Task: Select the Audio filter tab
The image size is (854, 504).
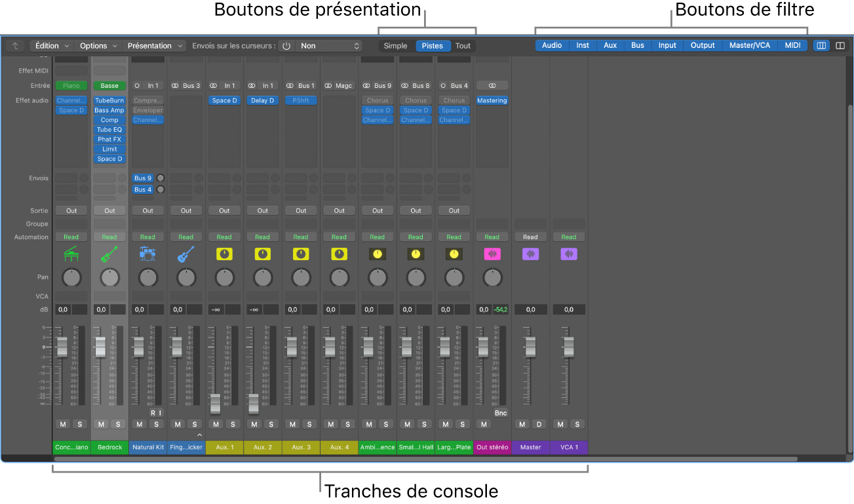Action: pos(552,45)
